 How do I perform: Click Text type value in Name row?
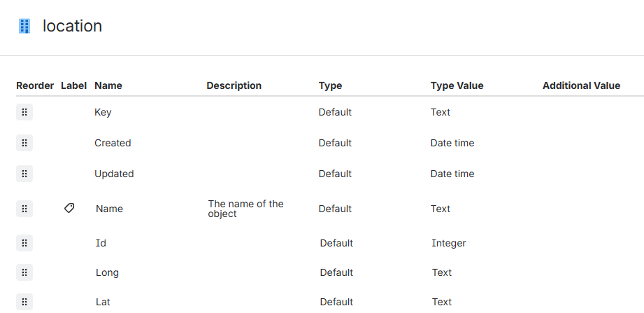pyautogui.click(x=441, y=209)
